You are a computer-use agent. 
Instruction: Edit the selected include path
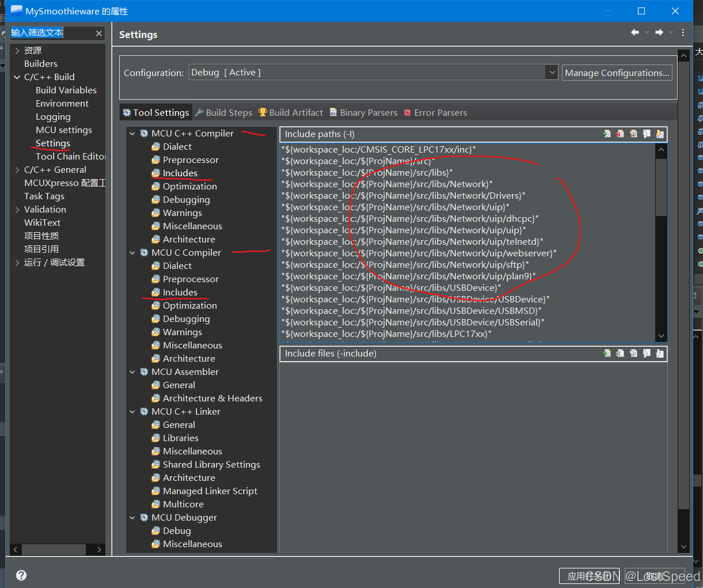(633, 134)
